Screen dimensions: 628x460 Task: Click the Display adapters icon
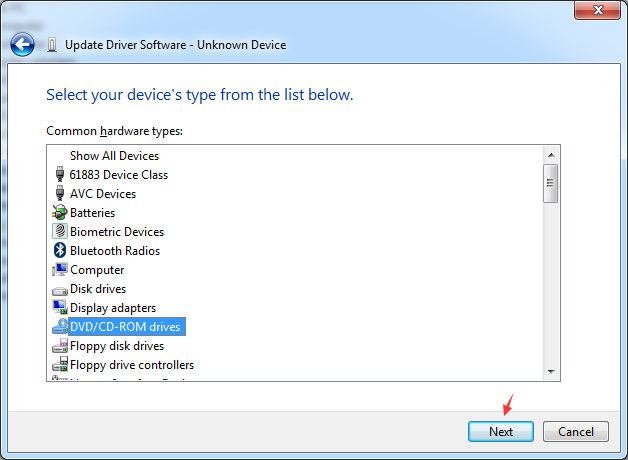pos(59,308)
